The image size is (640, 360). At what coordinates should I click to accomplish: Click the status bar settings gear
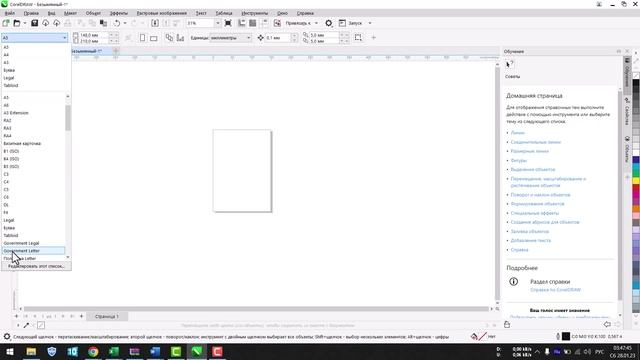point(7,337)
